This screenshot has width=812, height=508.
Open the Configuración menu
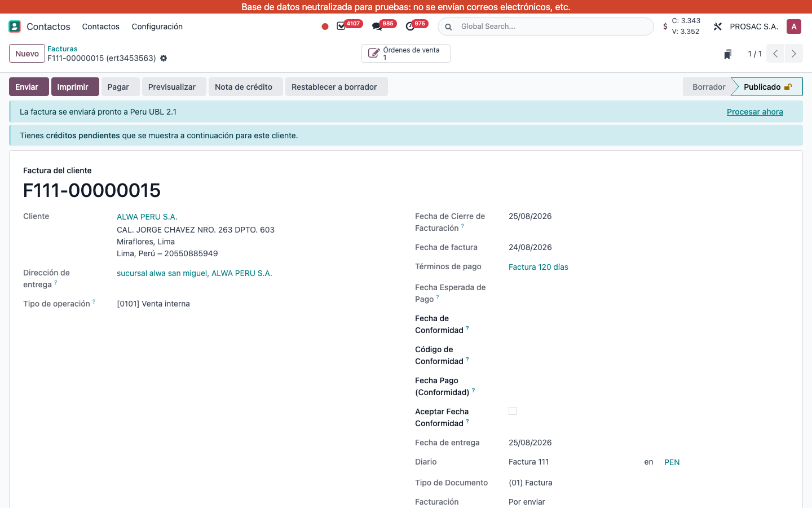coord(157,27)
